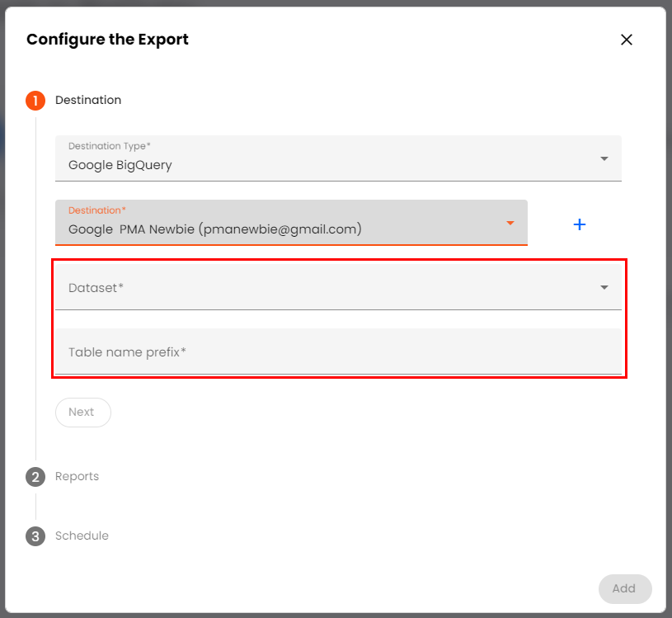Click the Add button

[x=624, y=588]
